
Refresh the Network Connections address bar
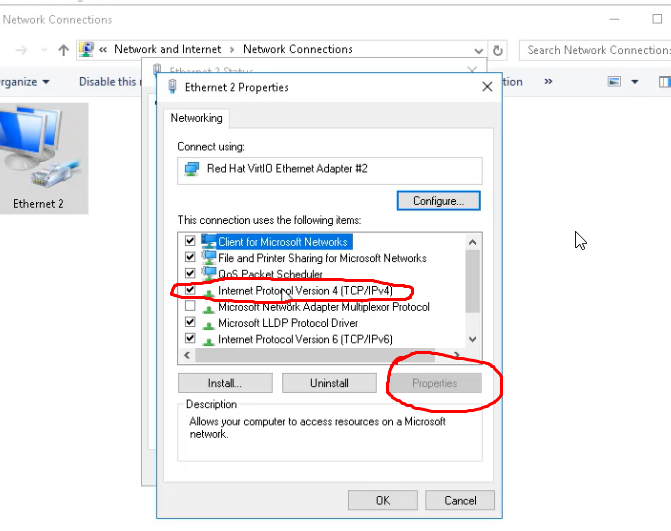[x=498, y=50]
